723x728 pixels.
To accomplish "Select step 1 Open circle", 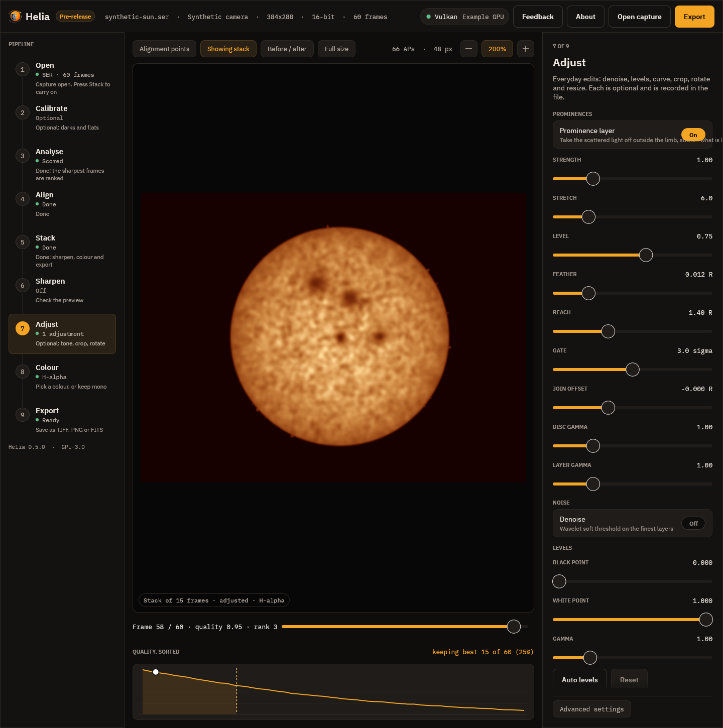I will pos(22,69).
